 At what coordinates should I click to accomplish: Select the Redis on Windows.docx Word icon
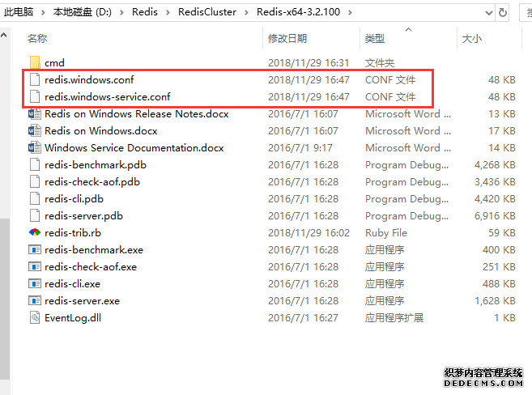point(34,130)
